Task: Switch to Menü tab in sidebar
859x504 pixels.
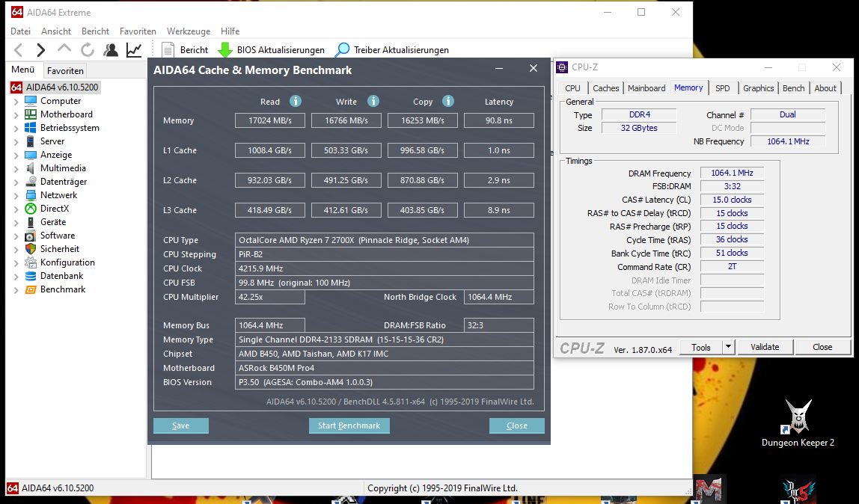Action: [x=23, y=70]
